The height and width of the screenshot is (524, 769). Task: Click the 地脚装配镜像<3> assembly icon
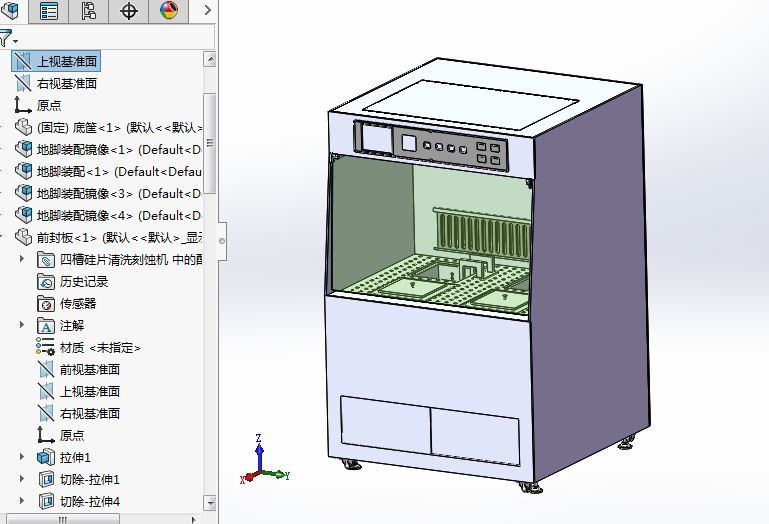[23, 193]
